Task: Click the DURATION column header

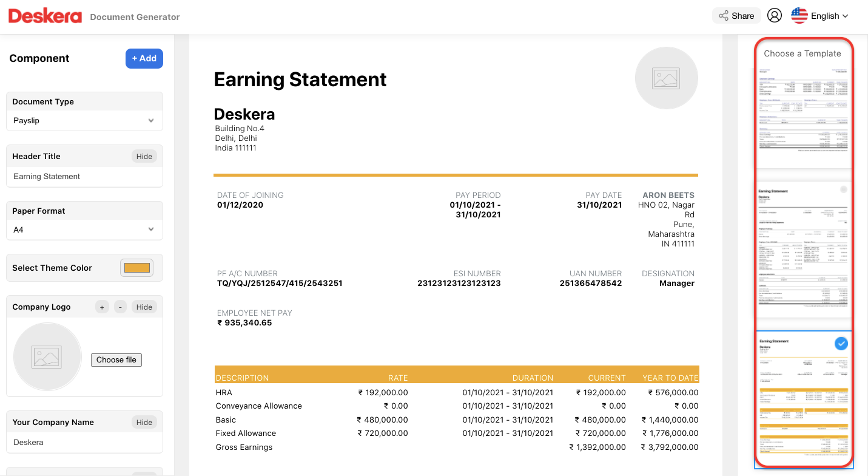Action: coord(533,378)
